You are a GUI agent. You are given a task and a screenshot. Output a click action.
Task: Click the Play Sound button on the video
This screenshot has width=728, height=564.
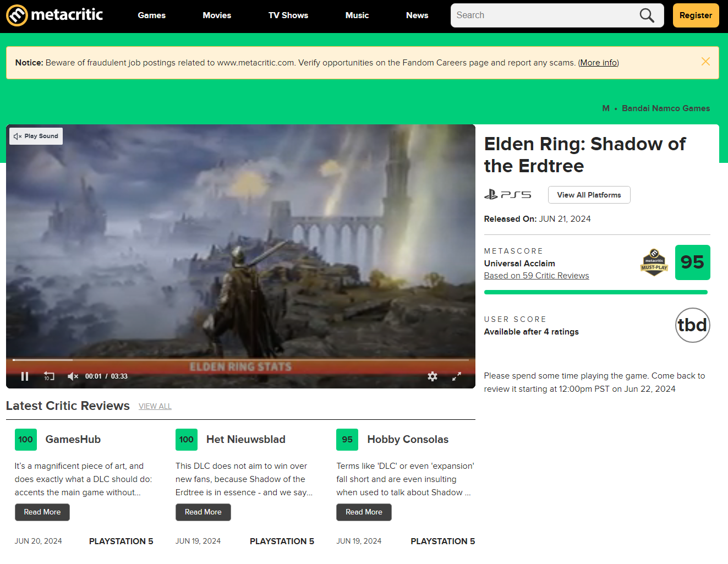tap(36, 136)
